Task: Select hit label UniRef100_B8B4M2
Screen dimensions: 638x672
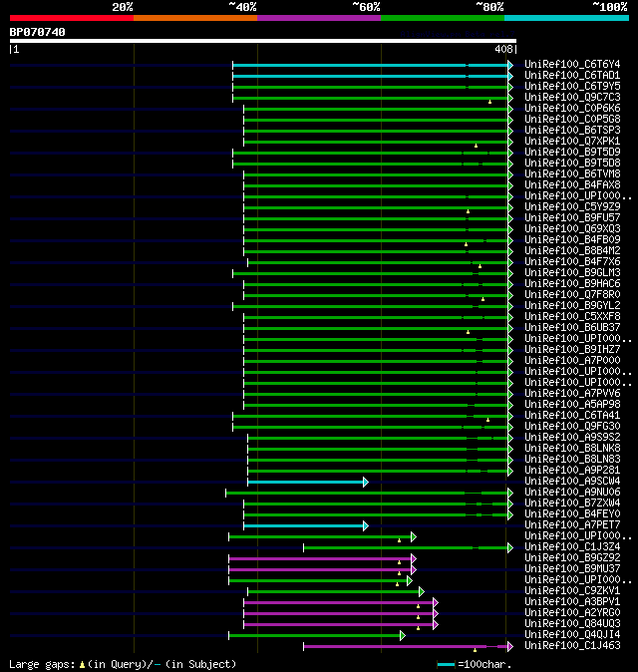Action: (x=572, y=250)
